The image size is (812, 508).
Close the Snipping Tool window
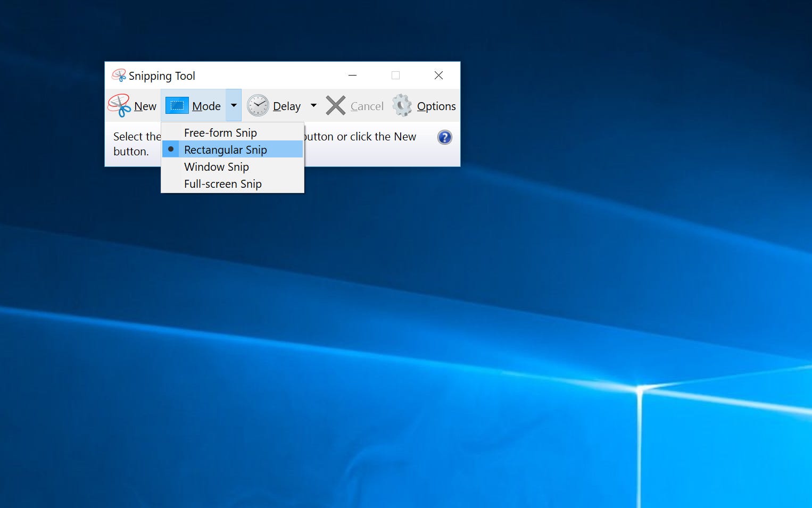point(438,76)
